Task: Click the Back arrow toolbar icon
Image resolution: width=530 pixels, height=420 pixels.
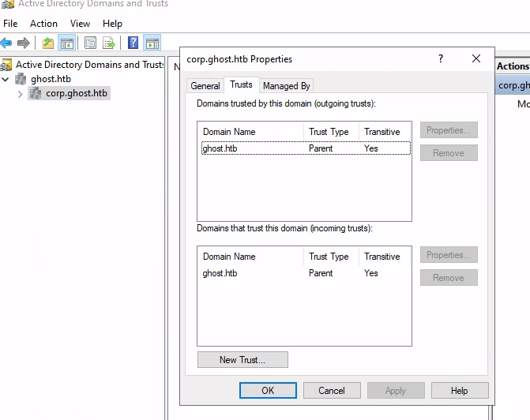Action: click(6, 43)
